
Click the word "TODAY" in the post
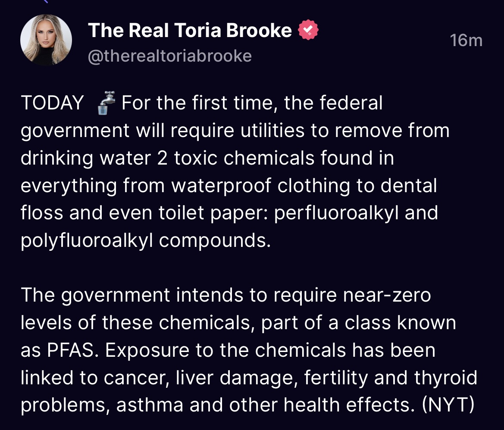click(52, 103)
